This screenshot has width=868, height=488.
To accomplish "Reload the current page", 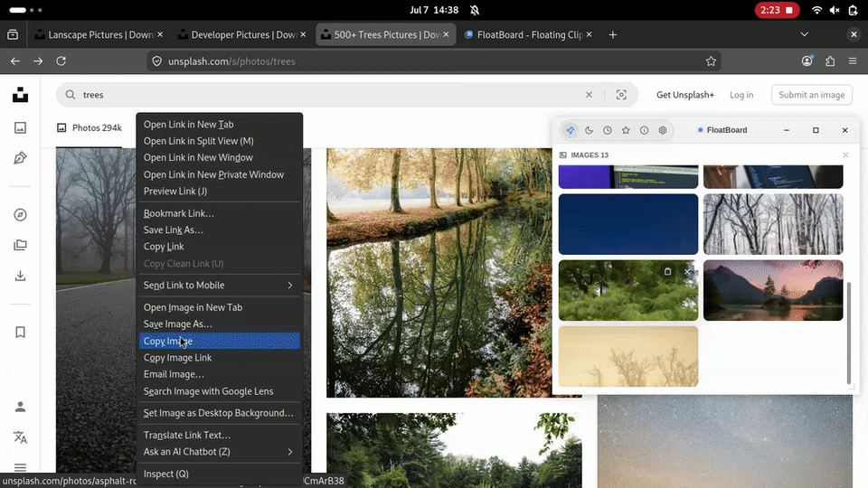I will [61, 61].
